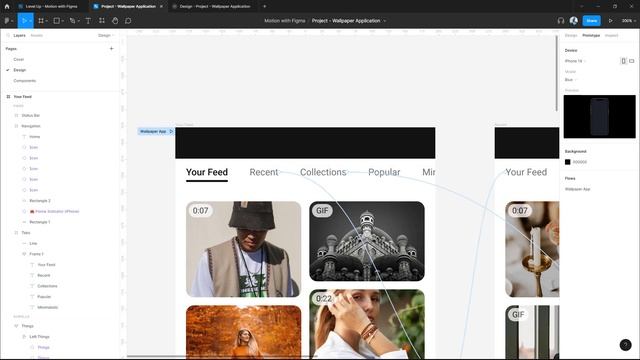This screenshot has height=360, width=640.
Task: Select the Wallpaper App flow entry
Action: point(578,189)
